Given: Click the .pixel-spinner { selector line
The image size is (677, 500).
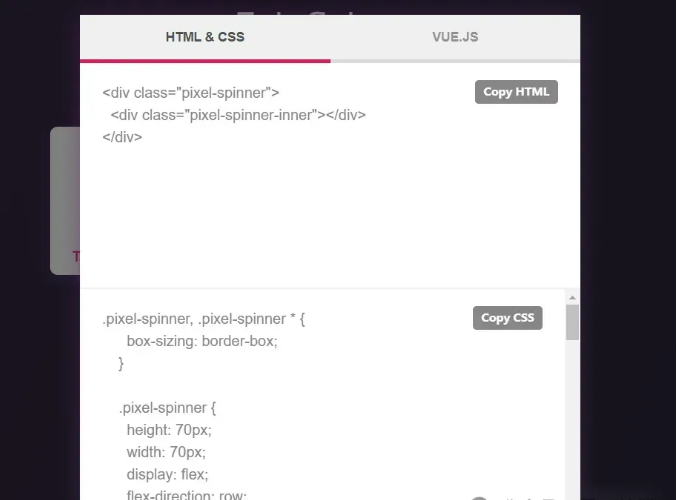Looking at the screenshot, I should coord(168,408).
